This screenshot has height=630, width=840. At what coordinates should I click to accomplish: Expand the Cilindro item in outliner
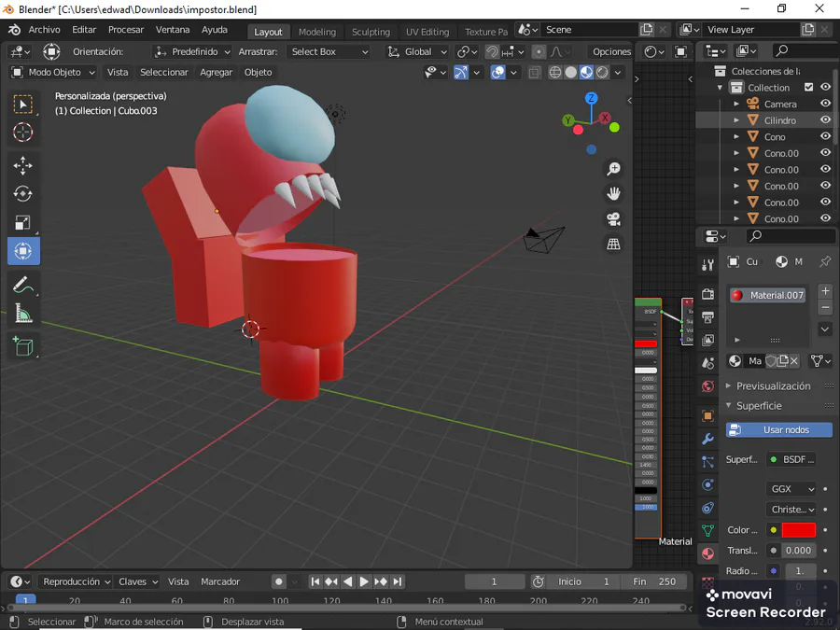click(736, 120)
